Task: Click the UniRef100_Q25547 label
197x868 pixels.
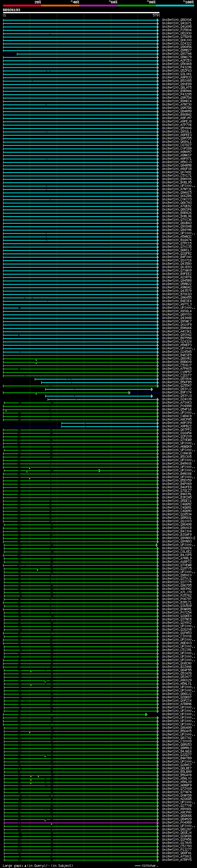Action: coord(177,386)
